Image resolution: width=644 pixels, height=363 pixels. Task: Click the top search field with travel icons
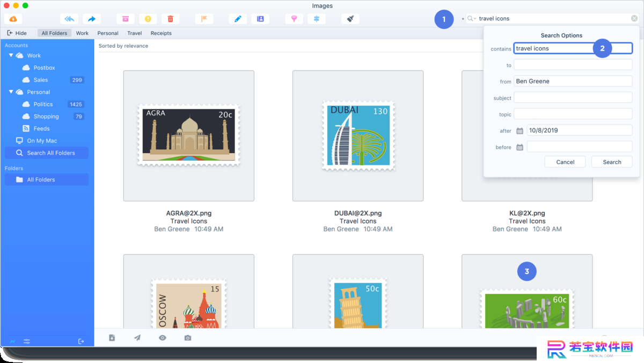point(553,18)
